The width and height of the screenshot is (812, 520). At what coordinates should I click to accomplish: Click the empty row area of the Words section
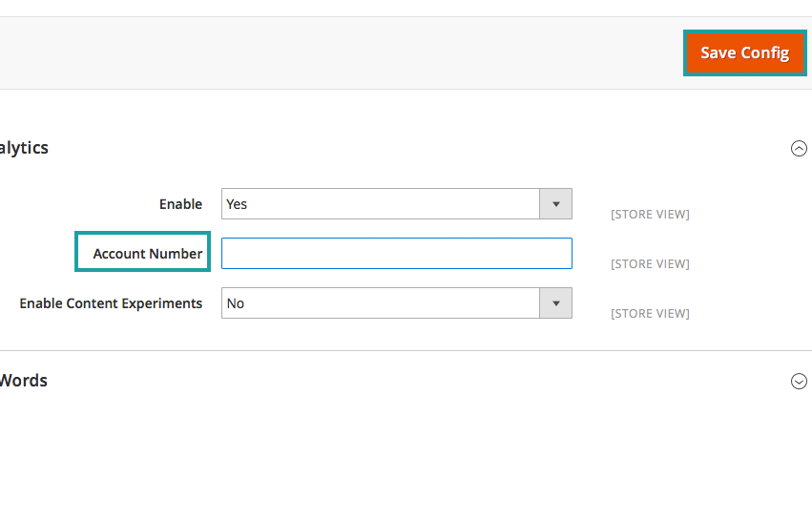pos(410,381)
